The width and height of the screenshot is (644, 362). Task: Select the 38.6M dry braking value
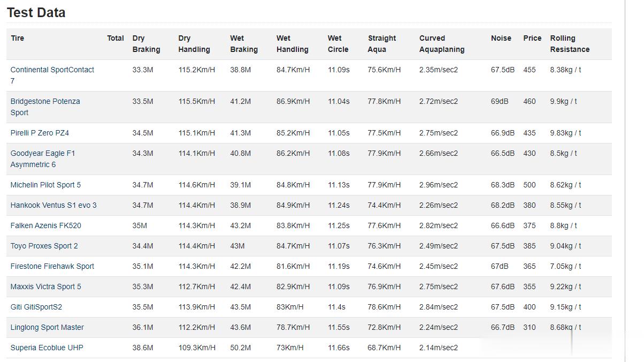pos(143,348)
